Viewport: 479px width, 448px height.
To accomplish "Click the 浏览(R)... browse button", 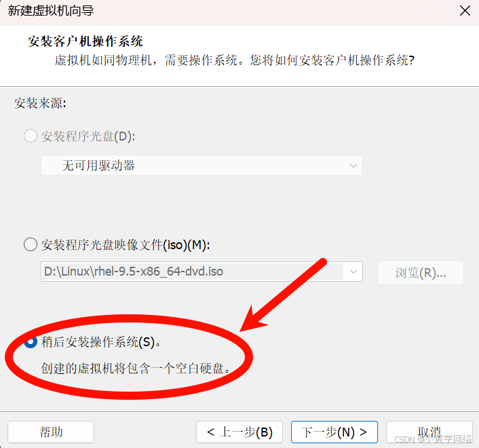I will [421, 273].
